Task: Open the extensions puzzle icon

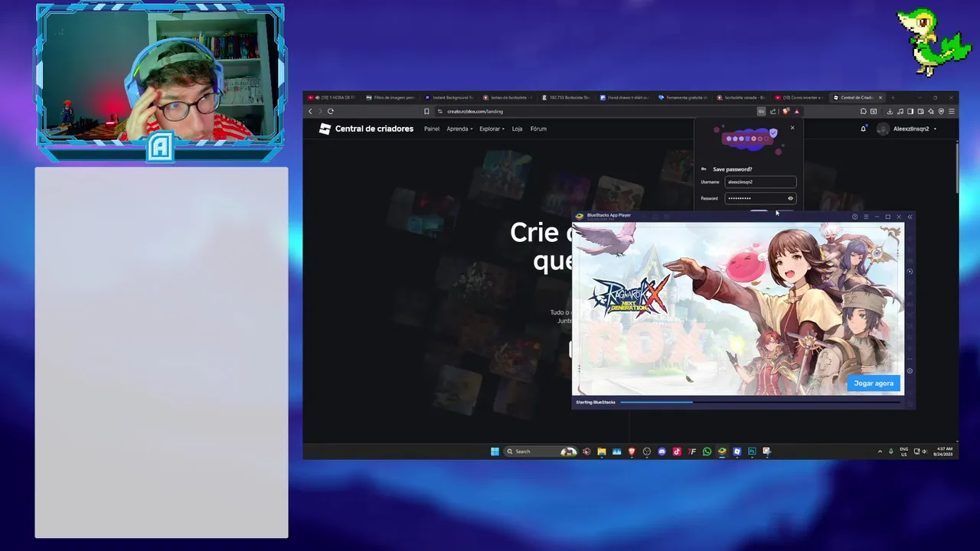Action: point(864,111)
